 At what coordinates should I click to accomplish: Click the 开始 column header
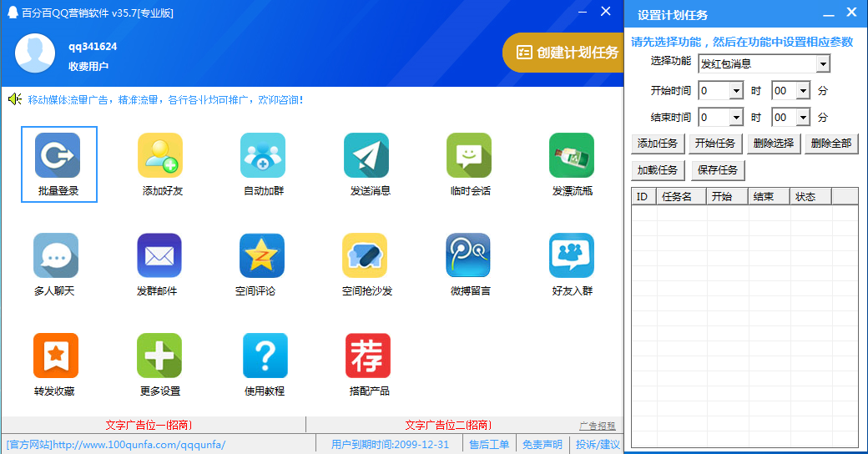coord(727,197)
